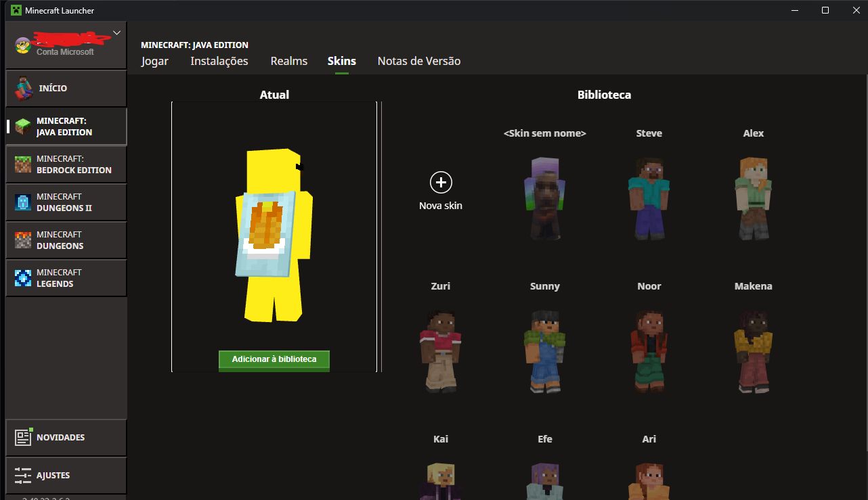Open the Notas de Versão tab
Screen dimensions: 868x500
pos(419,61)
